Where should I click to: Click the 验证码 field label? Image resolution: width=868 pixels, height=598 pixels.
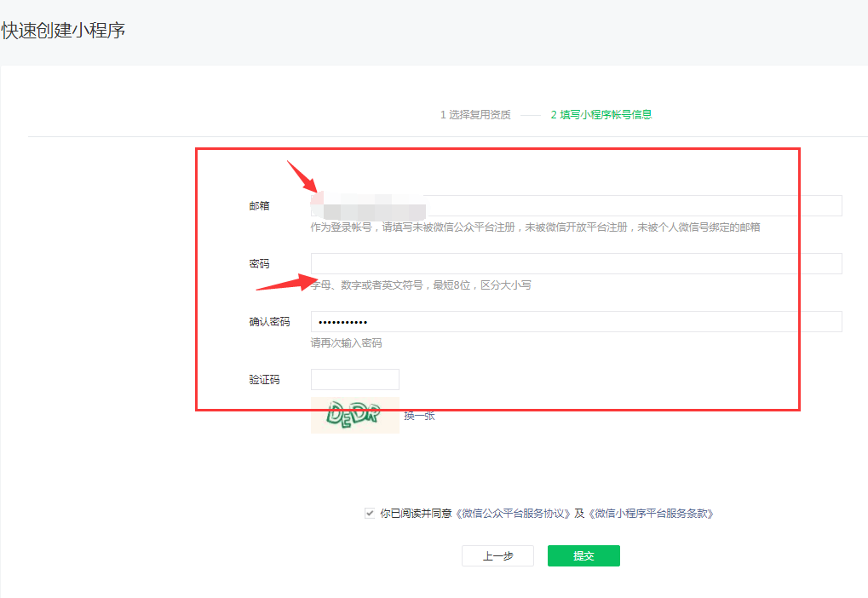(x=266, y=379)
